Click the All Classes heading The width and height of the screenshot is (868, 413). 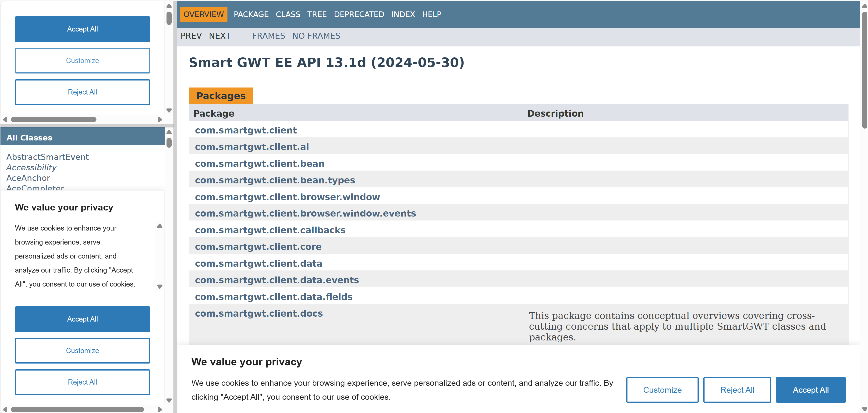tap(29, 138)
